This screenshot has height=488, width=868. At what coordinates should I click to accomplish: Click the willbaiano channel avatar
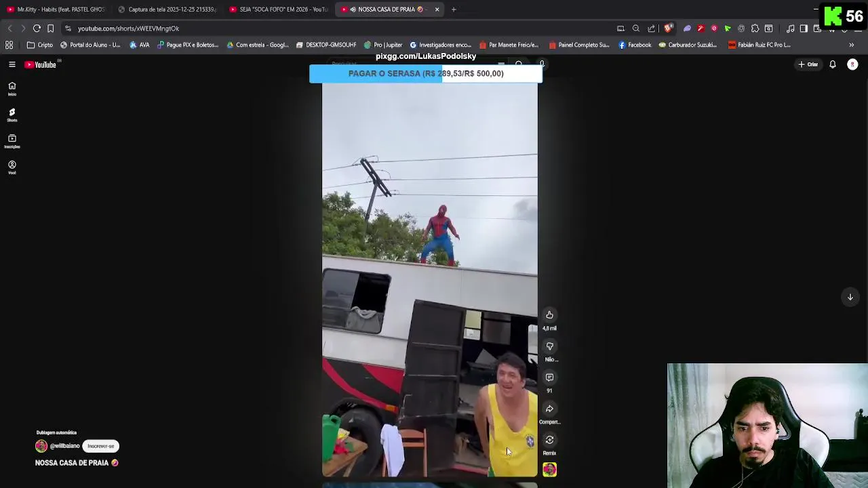[41, 446]
